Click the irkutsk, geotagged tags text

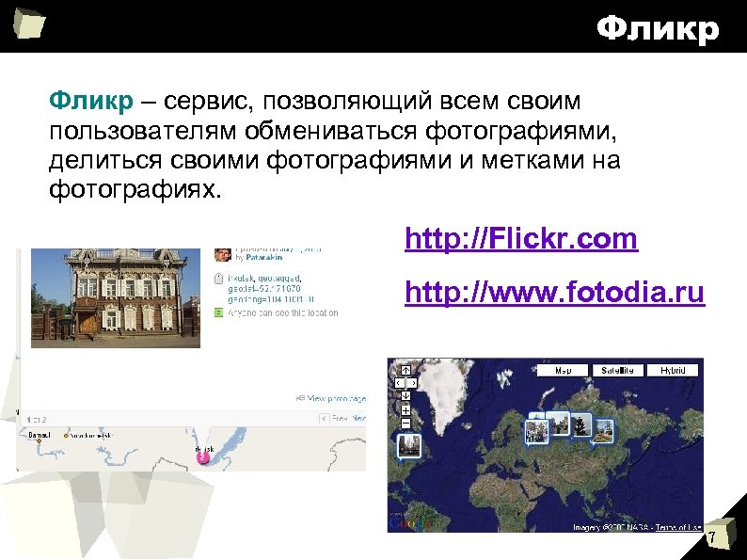264,279
